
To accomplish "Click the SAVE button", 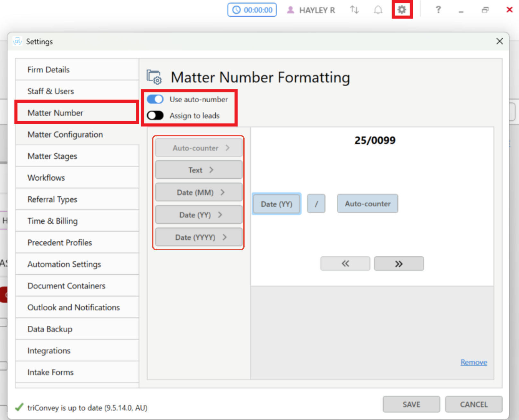I will 411,404.
